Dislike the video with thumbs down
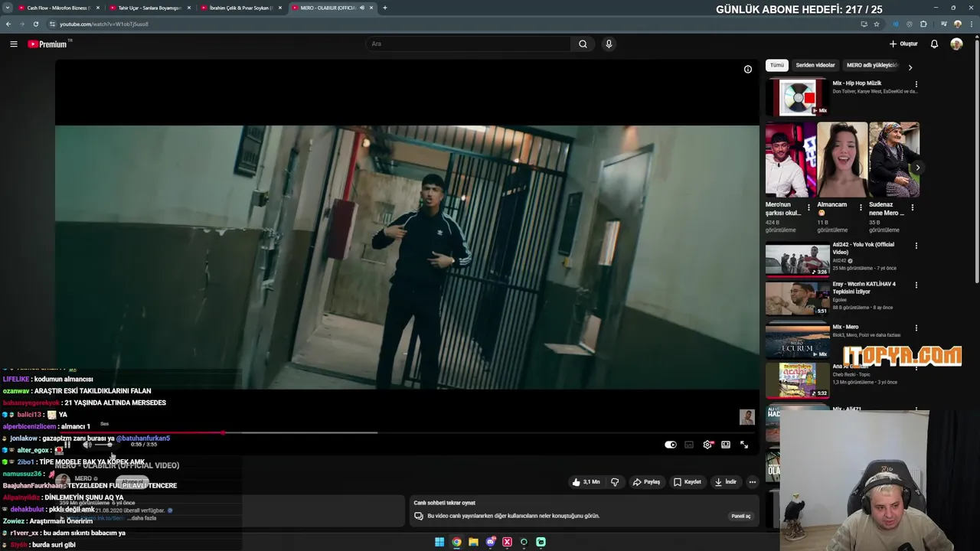Screen dimensions: 980x551 click(614, 482)
